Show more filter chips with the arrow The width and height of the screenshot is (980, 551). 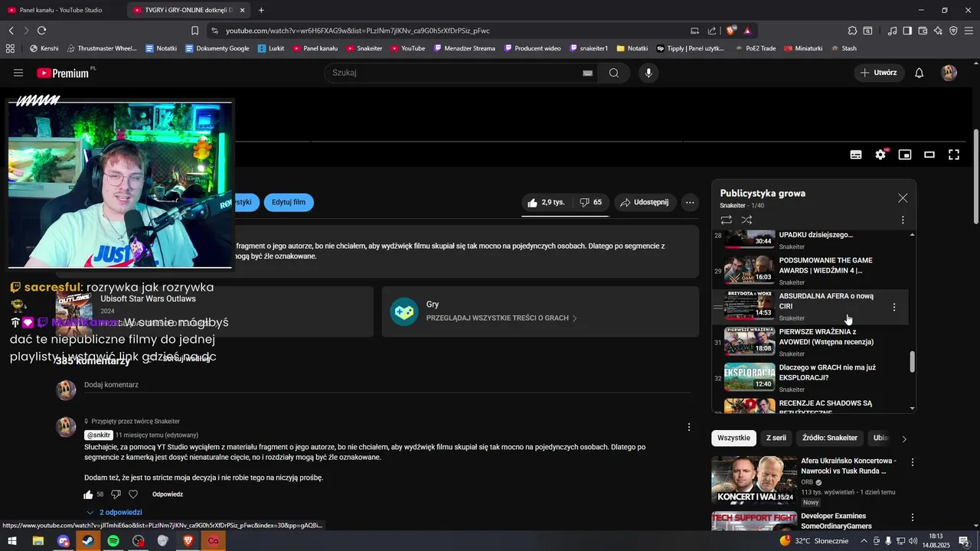(904, 439)
